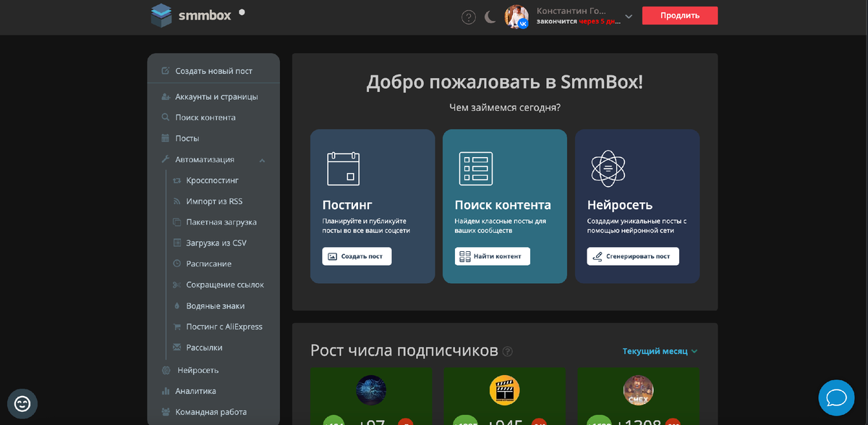Click the calendar icon beside Посты
The height and width of the screenshot is (425, 868).
pos(166,138)
